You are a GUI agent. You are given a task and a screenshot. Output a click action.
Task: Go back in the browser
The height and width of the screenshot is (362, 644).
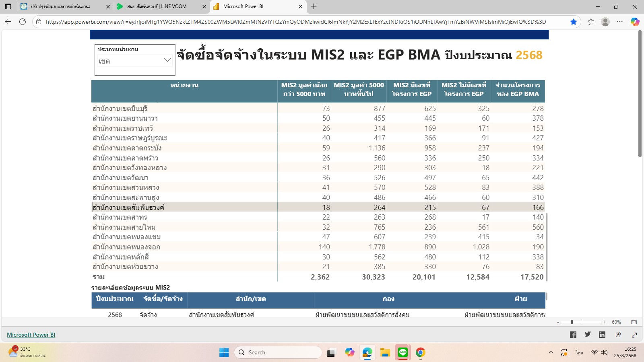coord(8,22)
